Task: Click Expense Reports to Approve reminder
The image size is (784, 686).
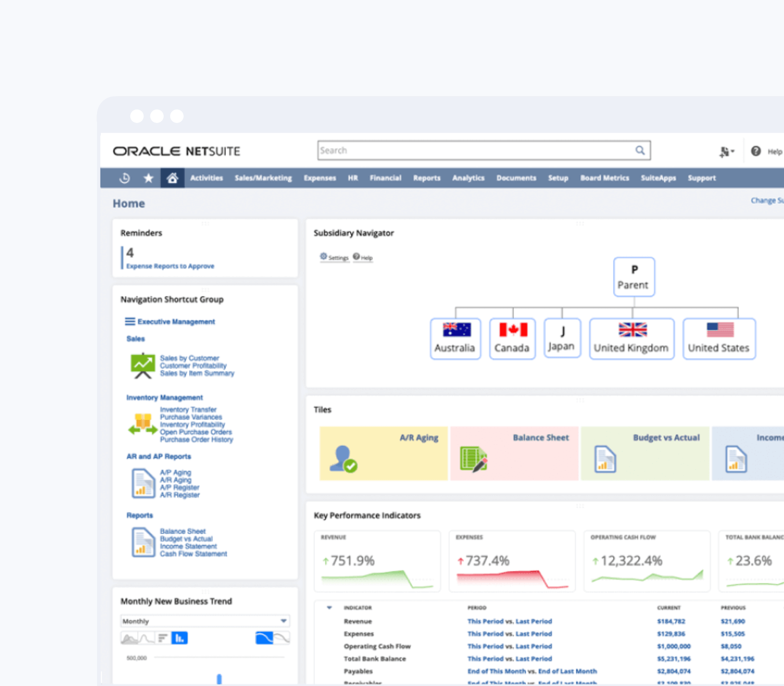Action: click(x=170, y=266)
